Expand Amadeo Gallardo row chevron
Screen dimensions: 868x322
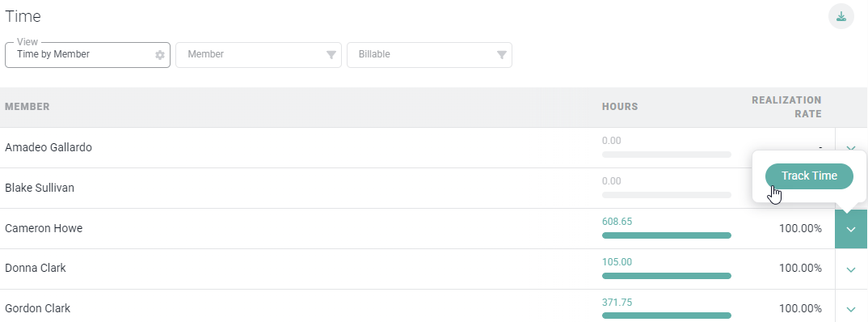pyautogui.click(x=851, y=148)
